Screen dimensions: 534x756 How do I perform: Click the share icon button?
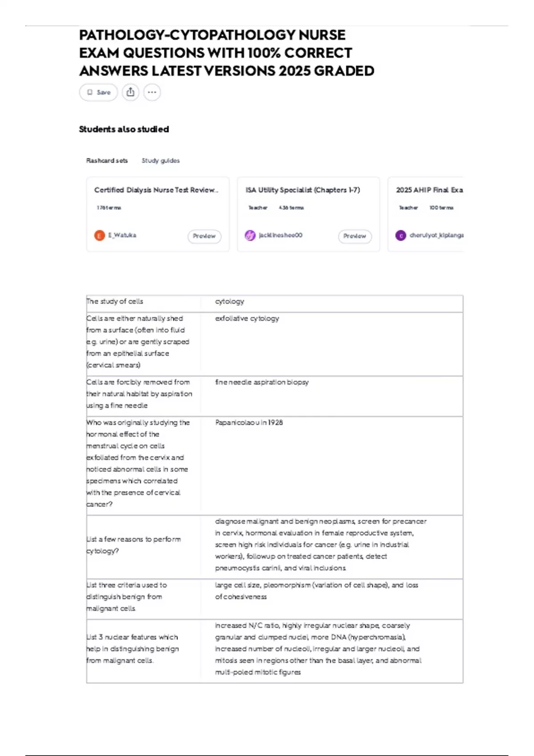[x=130, y=92]
